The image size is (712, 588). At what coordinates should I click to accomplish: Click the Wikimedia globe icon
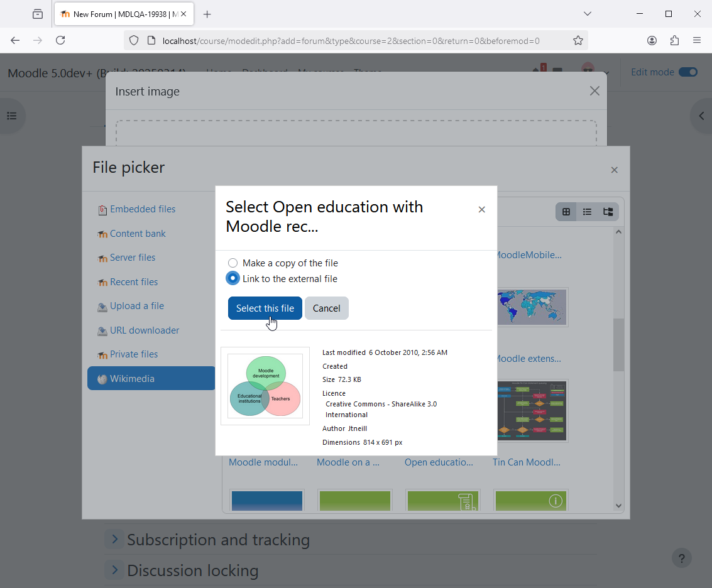click(x=102, y=379)
